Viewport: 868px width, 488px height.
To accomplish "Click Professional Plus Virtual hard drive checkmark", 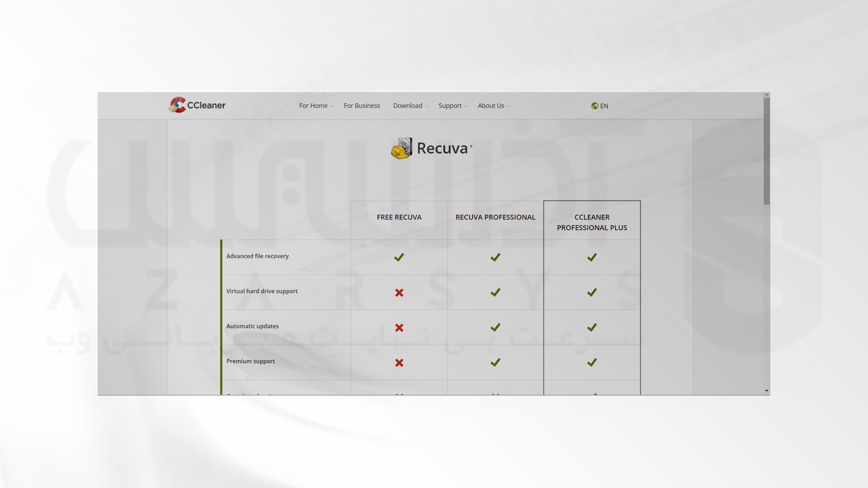I will point(592,292).
